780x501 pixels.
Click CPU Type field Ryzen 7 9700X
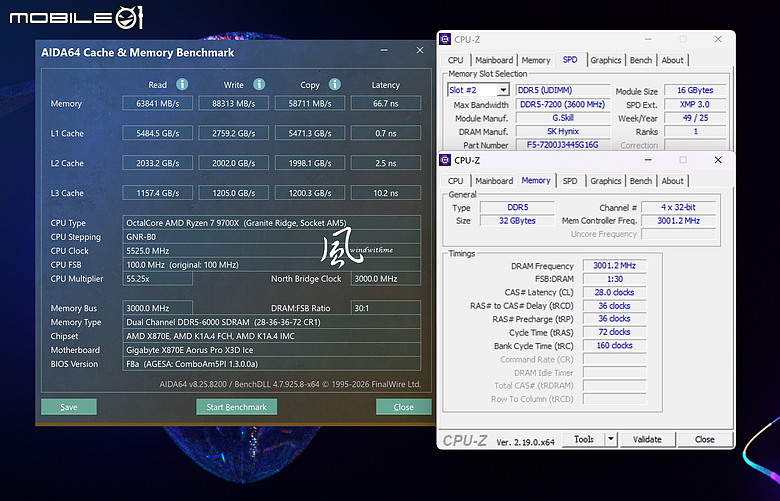(x=272, y=223)
